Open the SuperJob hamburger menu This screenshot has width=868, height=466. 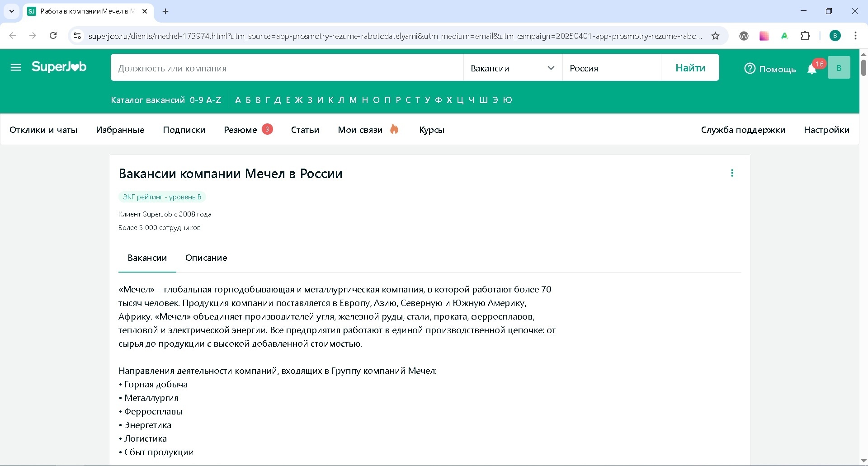click(x=16, y=68)
